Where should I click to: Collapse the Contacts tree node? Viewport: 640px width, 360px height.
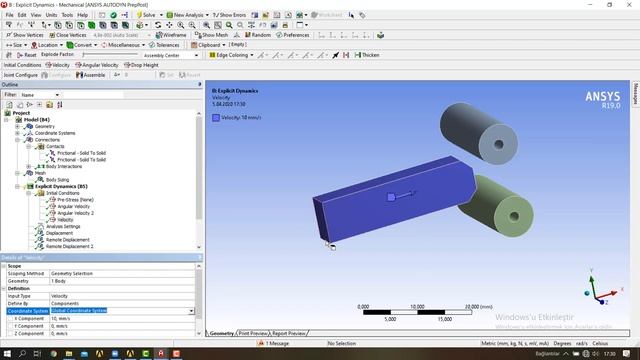(29, 146)
